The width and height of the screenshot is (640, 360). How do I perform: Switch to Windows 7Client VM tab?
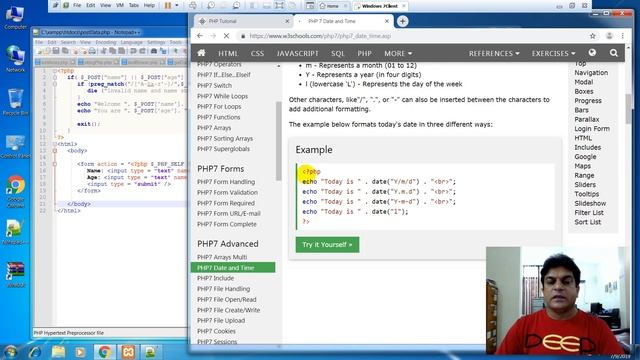point(380,6)
